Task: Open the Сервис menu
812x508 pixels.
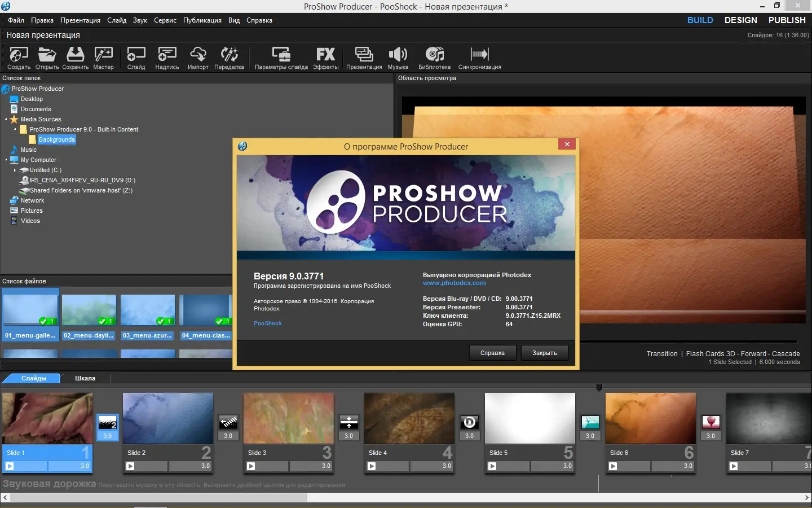Action: (x=165, y=20)
